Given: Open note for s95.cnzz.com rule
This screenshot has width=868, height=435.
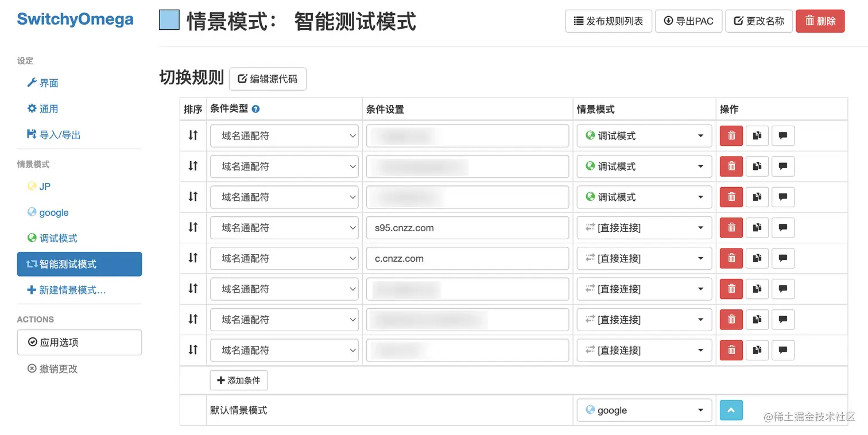Looking at the screenshot, I should tap(783, 228).
